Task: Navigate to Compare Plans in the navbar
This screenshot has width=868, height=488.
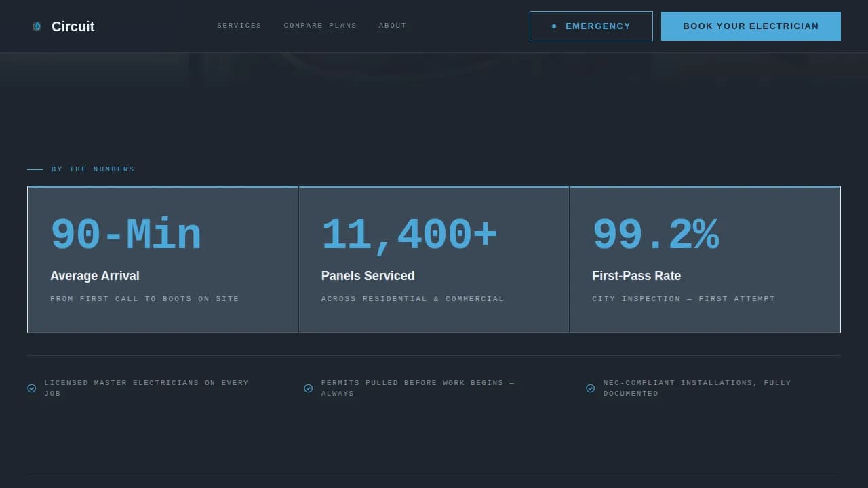Action: (320, 26)
